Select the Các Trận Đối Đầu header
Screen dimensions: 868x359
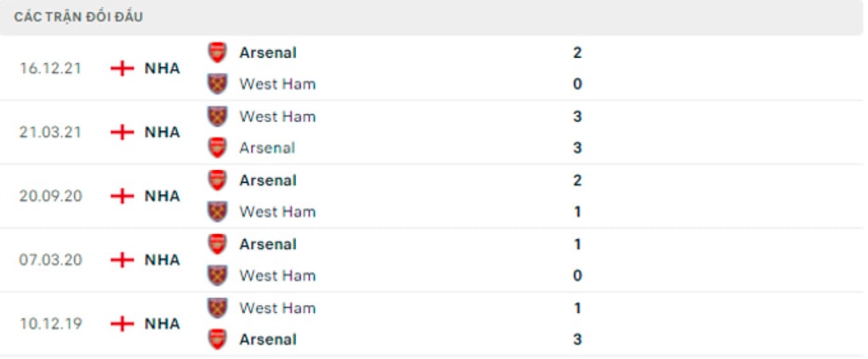pyautogui.click(x=78, y=17)
